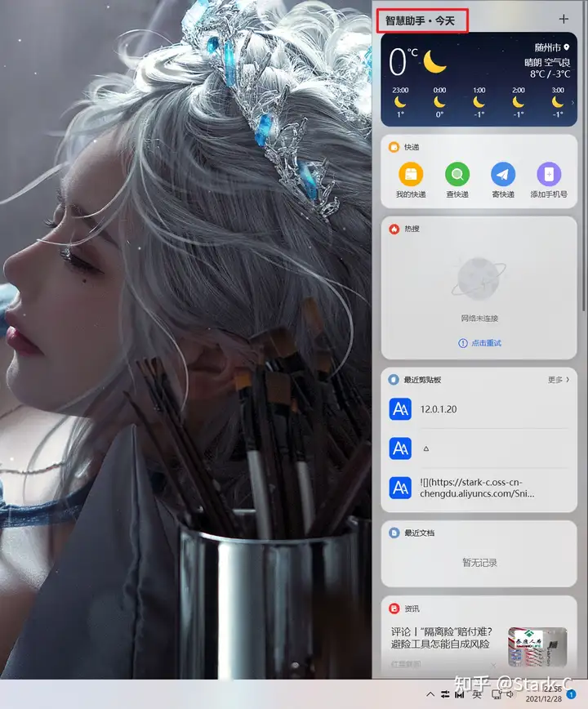Image resolution: width=588 pixels, height=709 pixels.
Task: Click the info icon beside 点击重试
Action: (463, 343)
